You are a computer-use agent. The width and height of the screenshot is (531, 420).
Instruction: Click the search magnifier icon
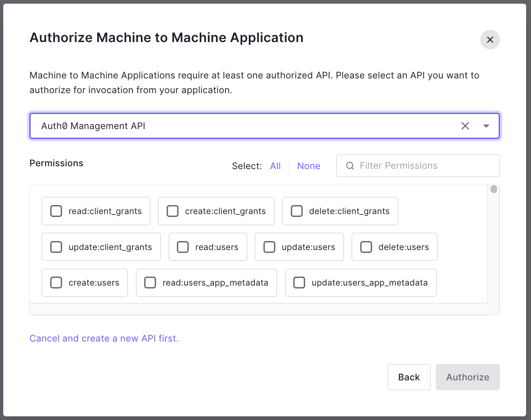(x=350, y=165)
